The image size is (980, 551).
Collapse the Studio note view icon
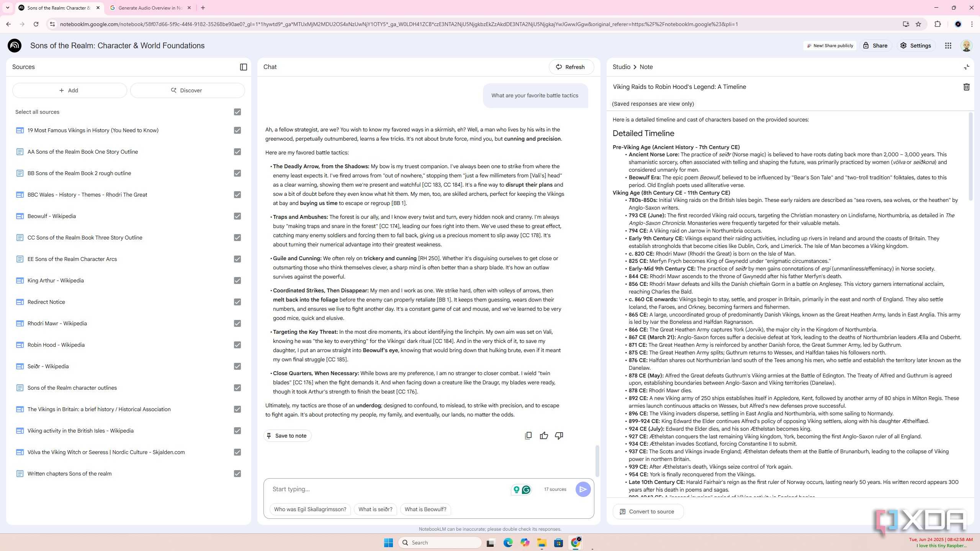click(966, 67)
